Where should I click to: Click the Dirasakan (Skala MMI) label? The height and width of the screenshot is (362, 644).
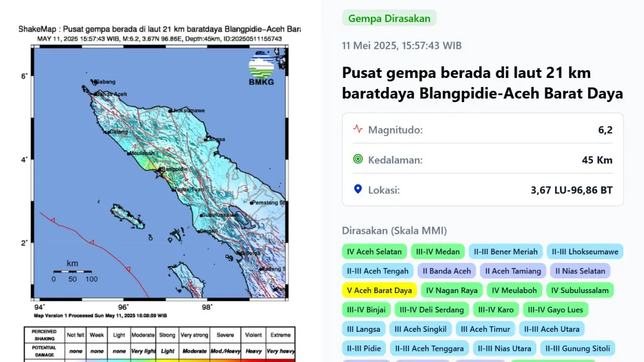[x=394, y=231]
